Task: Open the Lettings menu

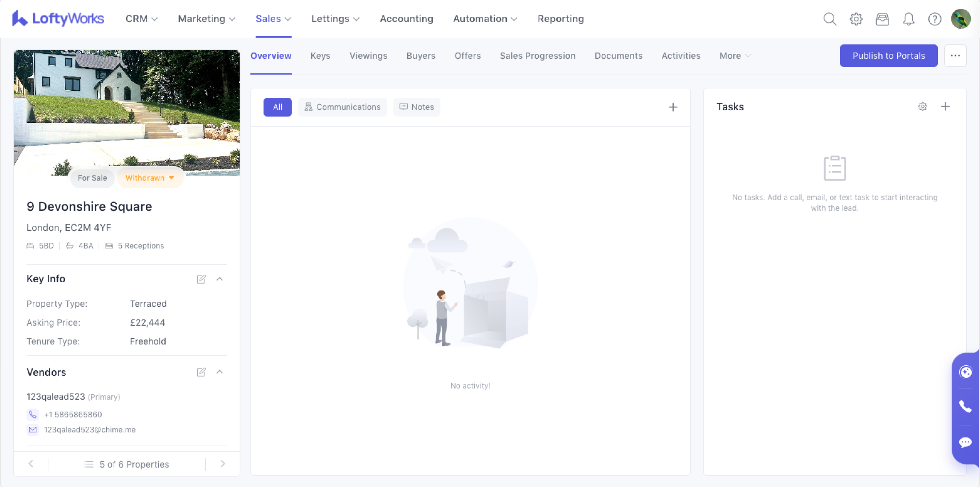Action: 335,19
